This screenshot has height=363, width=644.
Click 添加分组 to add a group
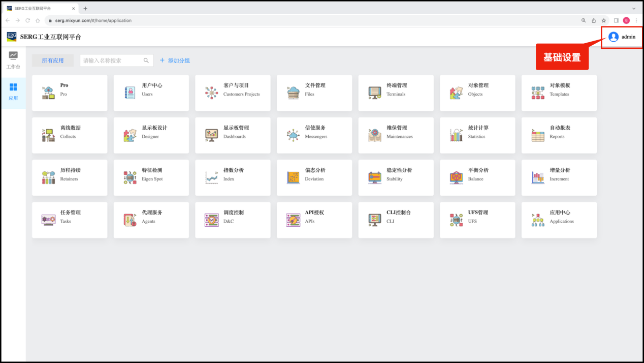[x=175, y=60]
